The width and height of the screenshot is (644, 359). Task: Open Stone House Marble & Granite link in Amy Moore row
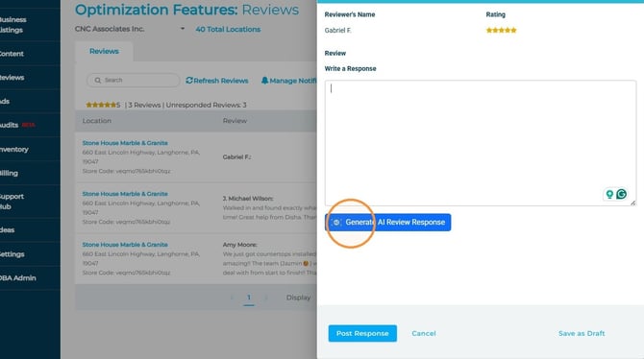[x=125, y=245]
